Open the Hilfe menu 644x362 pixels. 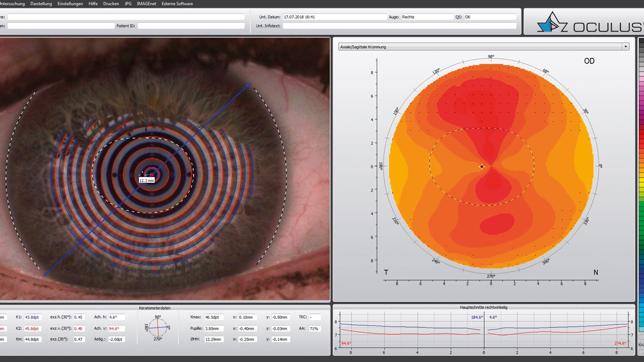point(93,4)
